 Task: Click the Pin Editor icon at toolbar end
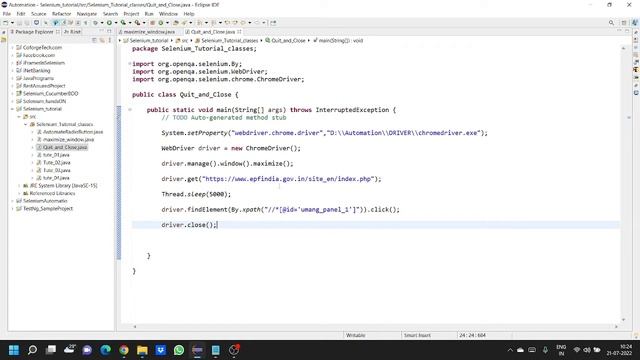pos(273,23)
